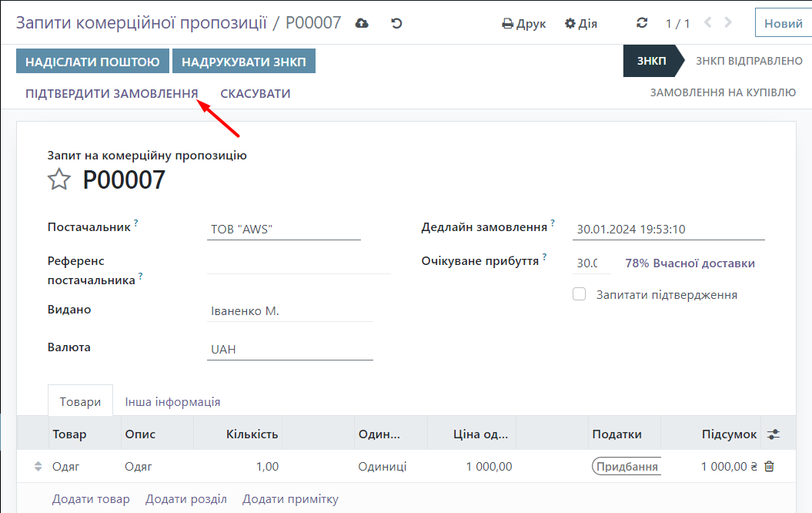The image size is (812, 513).
Task: Open the Дія actions menu
Action: (581, 23)
